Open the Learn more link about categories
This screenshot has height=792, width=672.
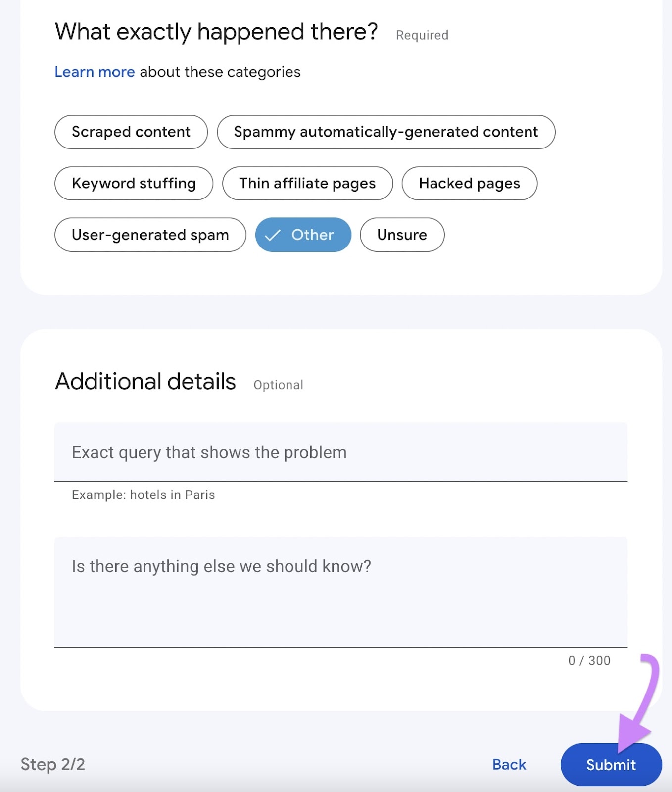[x=95, y=72]
